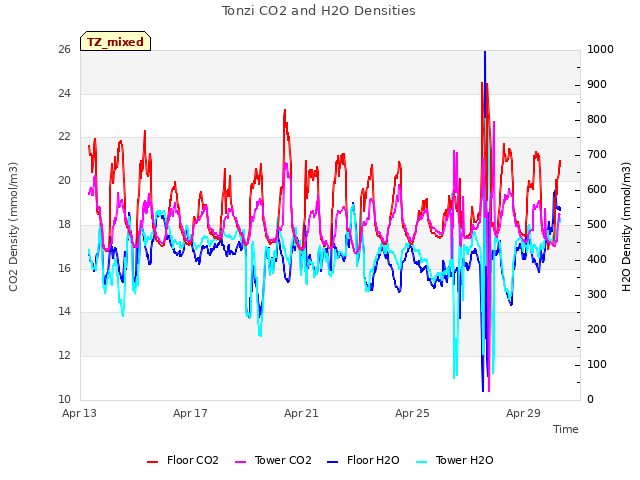Viewport: 640px width, 480px height.
Task: Click the 500 value on H2O axis
Action: click(x=597, y=224)
